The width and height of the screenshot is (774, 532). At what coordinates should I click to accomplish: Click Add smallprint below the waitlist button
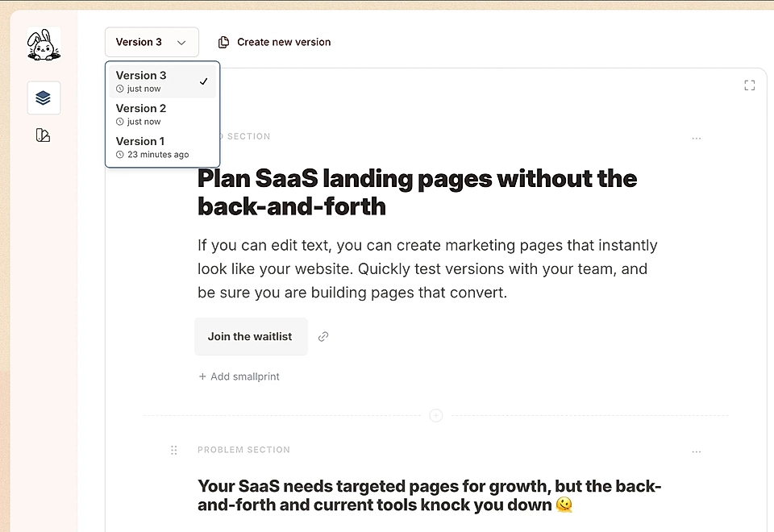click(239, 376)
